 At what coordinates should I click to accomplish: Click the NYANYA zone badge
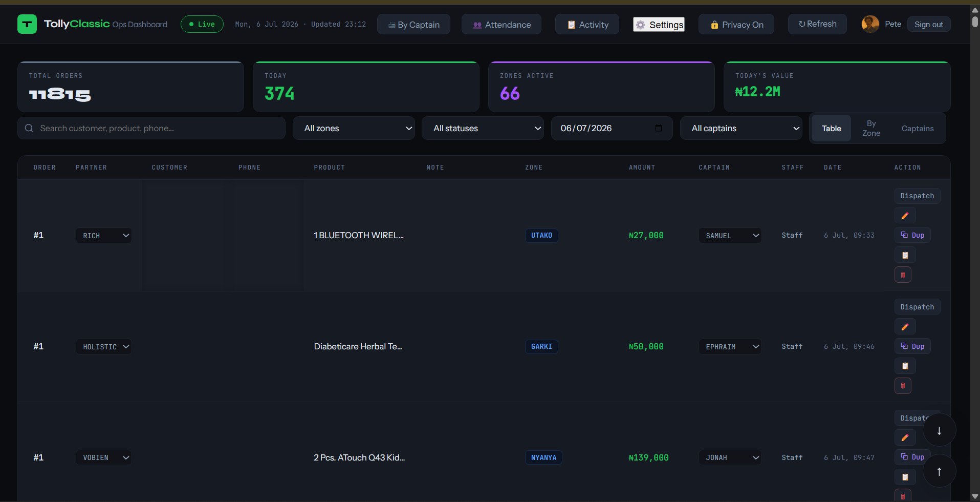543,457
